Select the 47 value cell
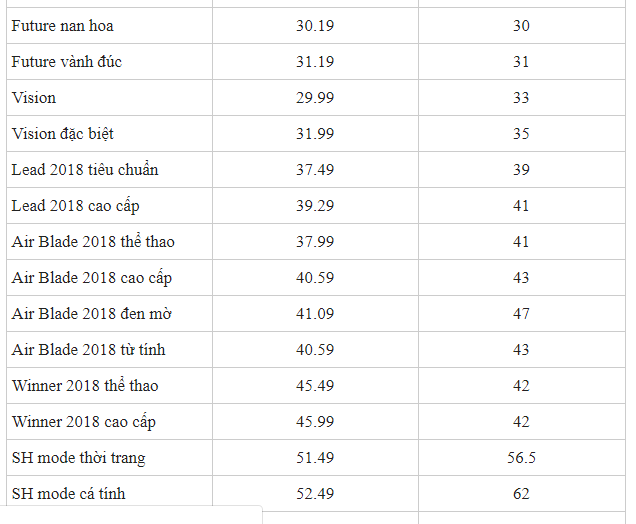This screenshot has width=636, height=524. tap(522, 314)
